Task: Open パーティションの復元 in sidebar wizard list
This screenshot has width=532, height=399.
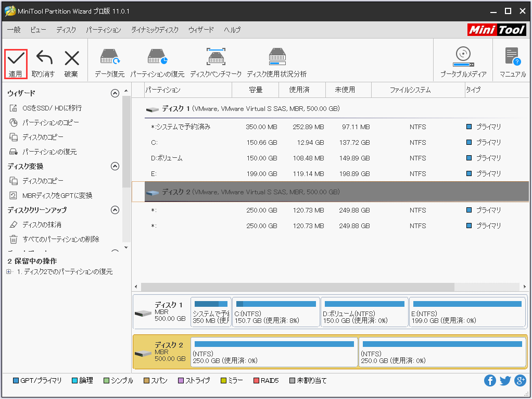Action: [x=43, y=152]
